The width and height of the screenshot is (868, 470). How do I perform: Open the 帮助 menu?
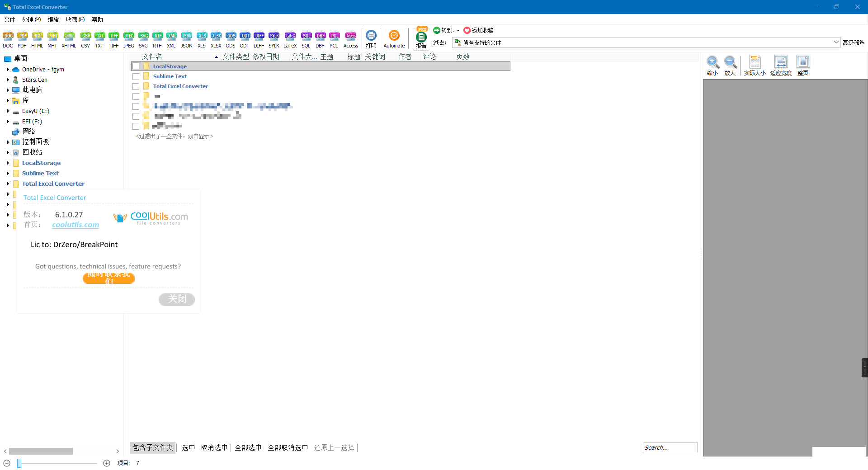[x=97, y=19]
